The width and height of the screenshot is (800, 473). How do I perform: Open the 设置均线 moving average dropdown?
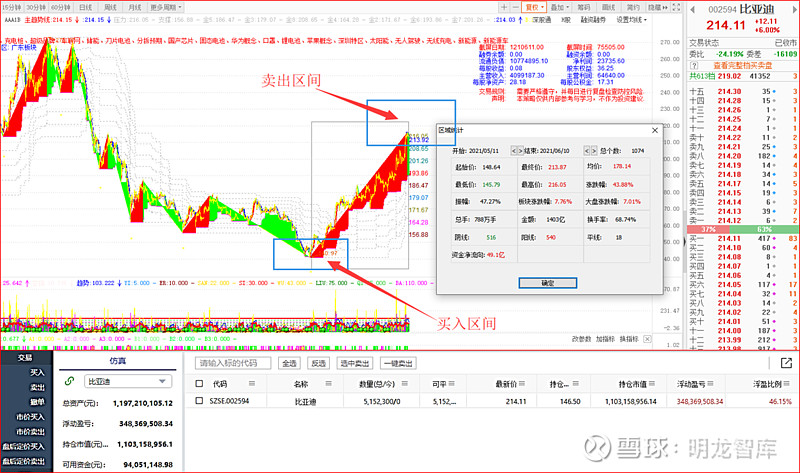click(632, 20)
